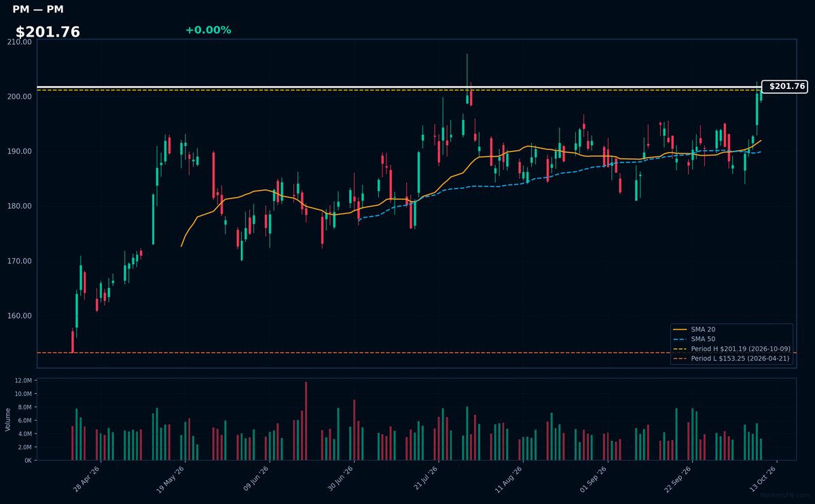Click the 10.0M volume axis label

pos(23,394)
